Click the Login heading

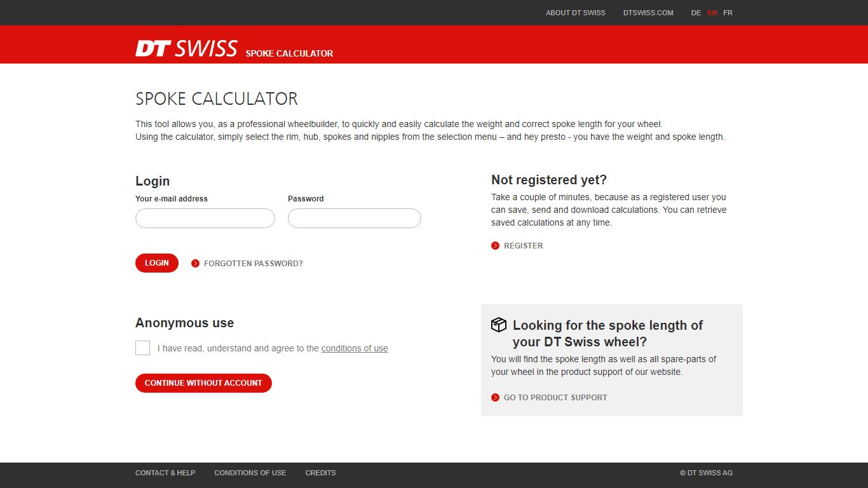pyautogui.click(x=153, y=181)
